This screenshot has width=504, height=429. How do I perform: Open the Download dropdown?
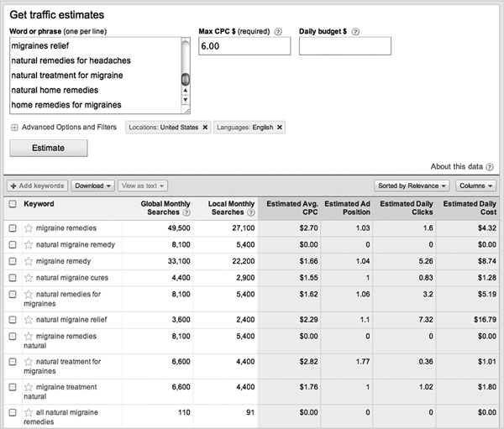point(92,186)
